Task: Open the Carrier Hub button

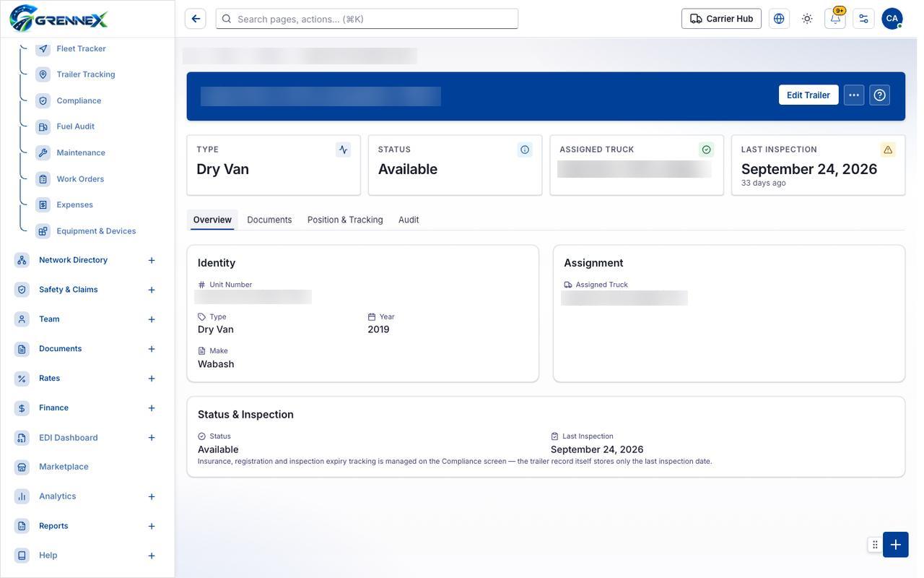Action: (721, 19)
